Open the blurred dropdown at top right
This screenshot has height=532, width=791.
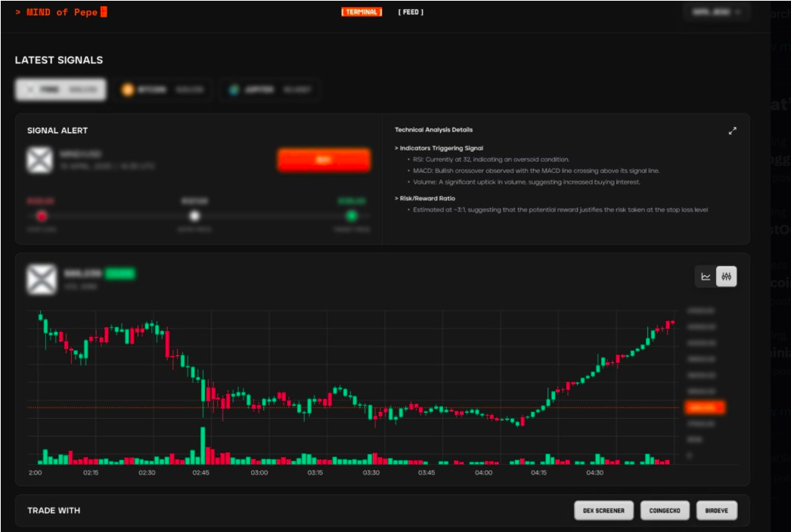(x=717, y=11)
